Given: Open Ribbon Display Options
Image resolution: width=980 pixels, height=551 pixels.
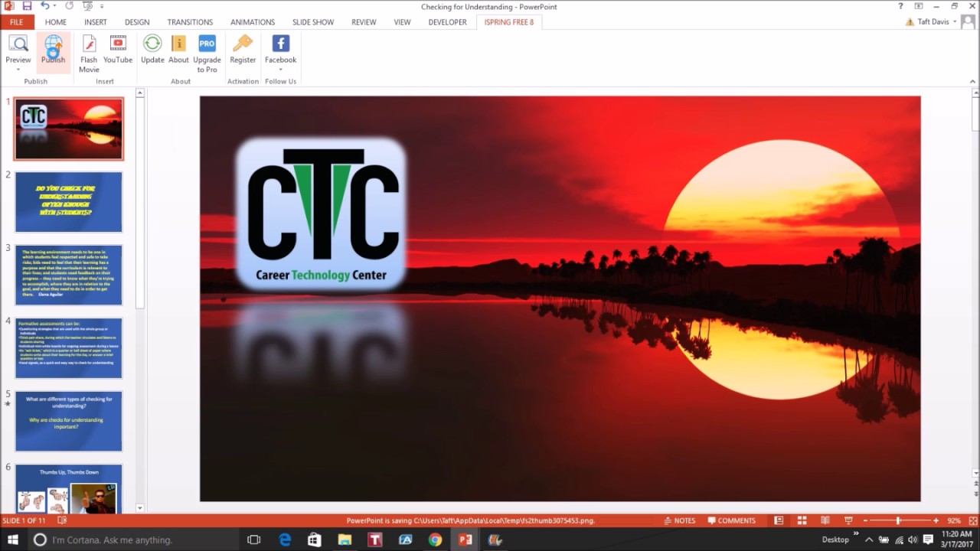Looking at the screenshot, I should 918,6.
